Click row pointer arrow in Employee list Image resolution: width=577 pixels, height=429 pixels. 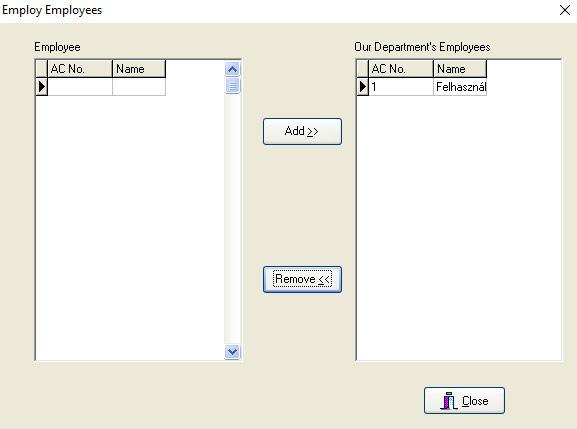coord(42,86)
